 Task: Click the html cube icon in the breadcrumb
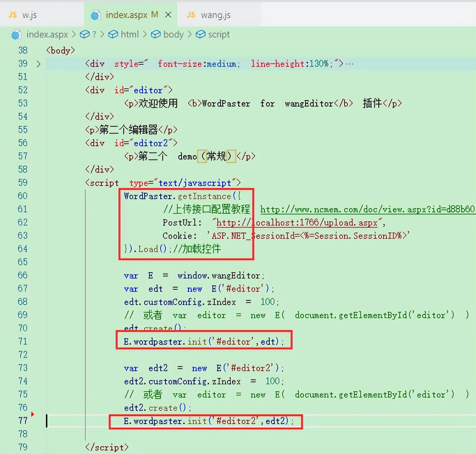coord(113,34)
